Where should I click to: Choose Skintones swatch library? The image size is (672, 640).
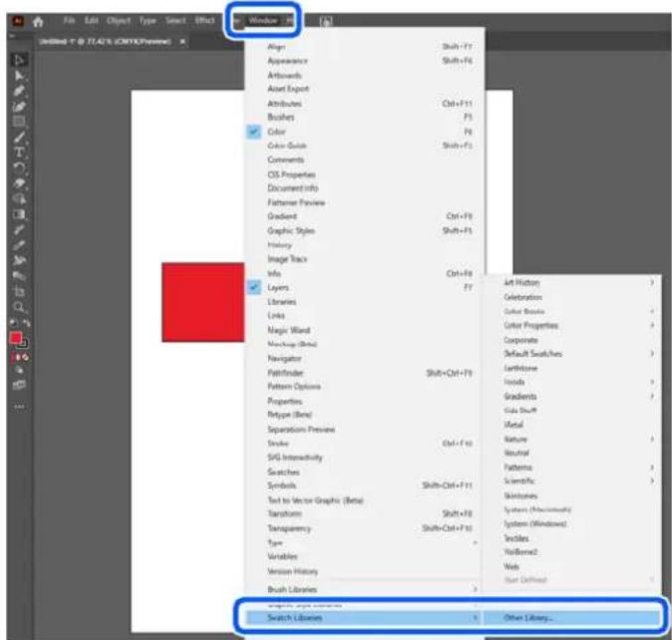pyautogui.click(x=573, y=495)
